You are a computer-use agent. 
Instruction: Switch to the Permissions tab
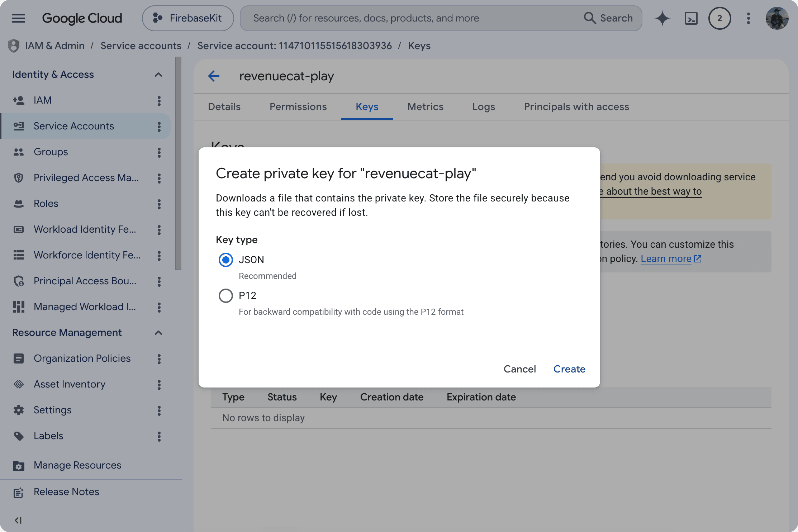298,107
